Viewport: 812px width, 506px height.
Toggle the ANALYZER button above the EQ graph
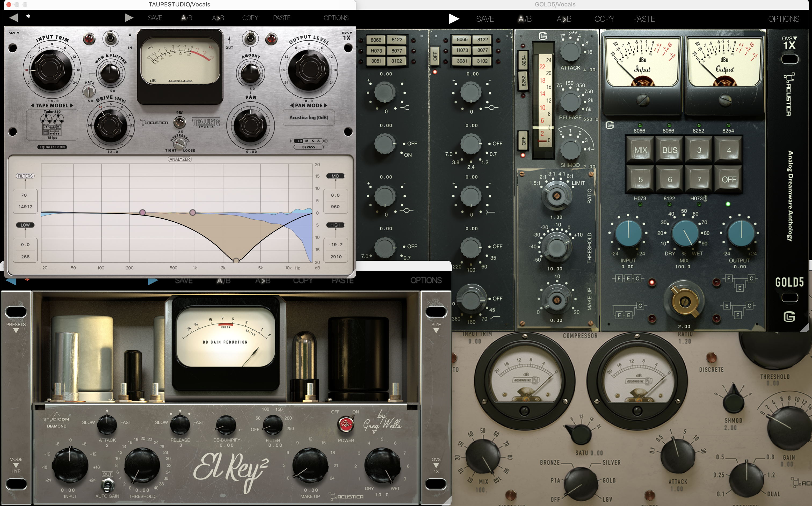(180, 159)
